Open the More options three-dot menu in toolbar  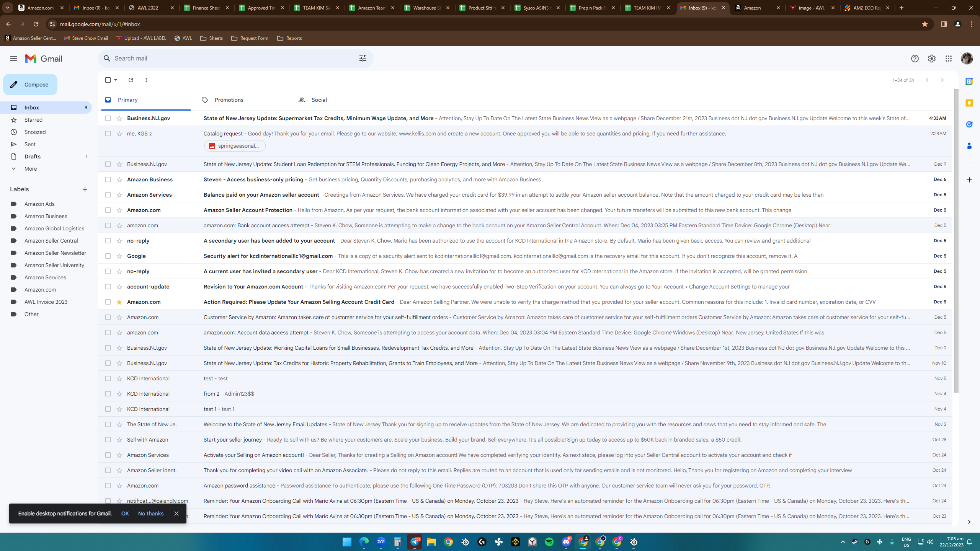(x=146, y=80)
